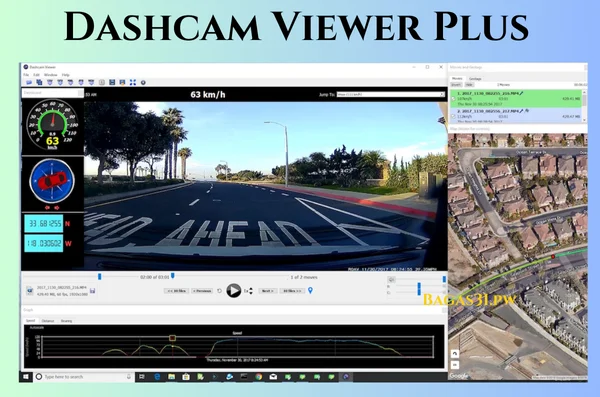Click the save toolbar icon with orange badge

122,82
